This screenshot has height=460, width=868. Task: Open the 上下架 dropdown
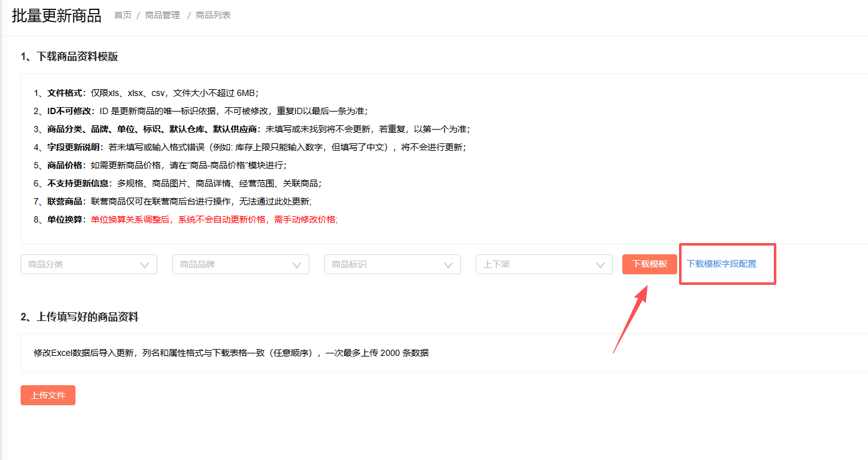point(544,264)
